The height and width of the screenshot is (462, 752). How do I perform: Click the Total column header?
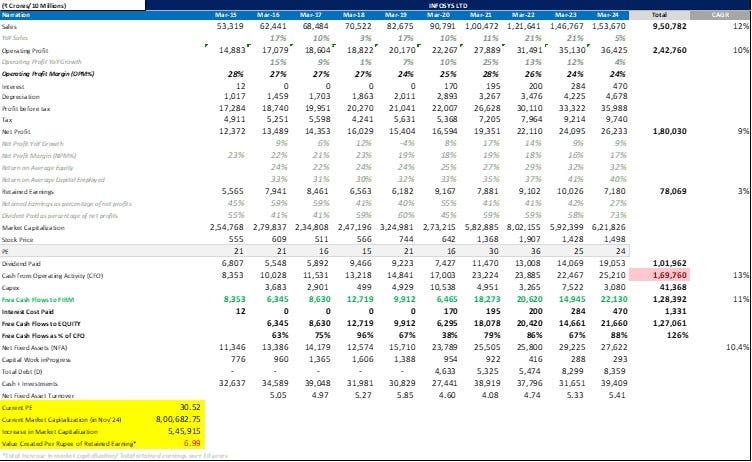coord(659,15)
